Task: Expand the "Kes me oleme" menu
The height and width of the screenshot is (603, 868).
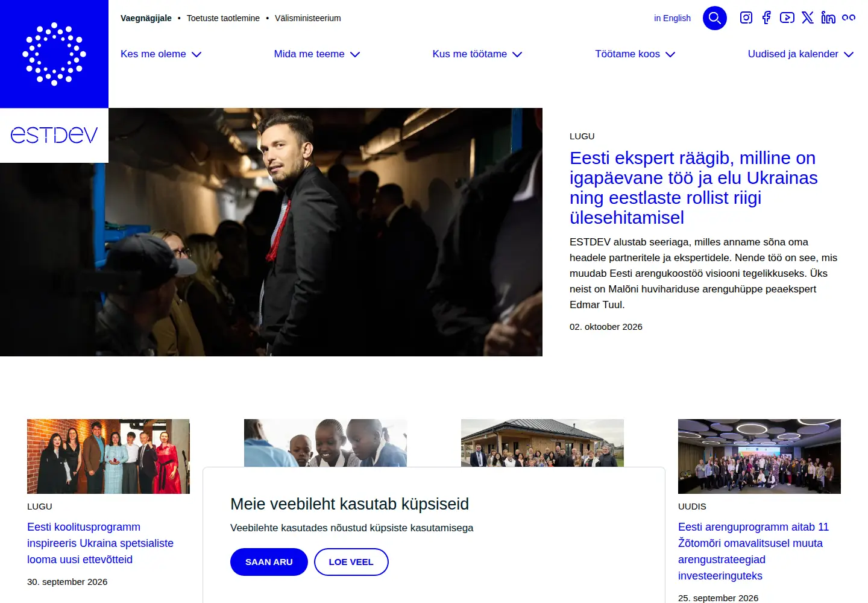Action: point(161,54)
